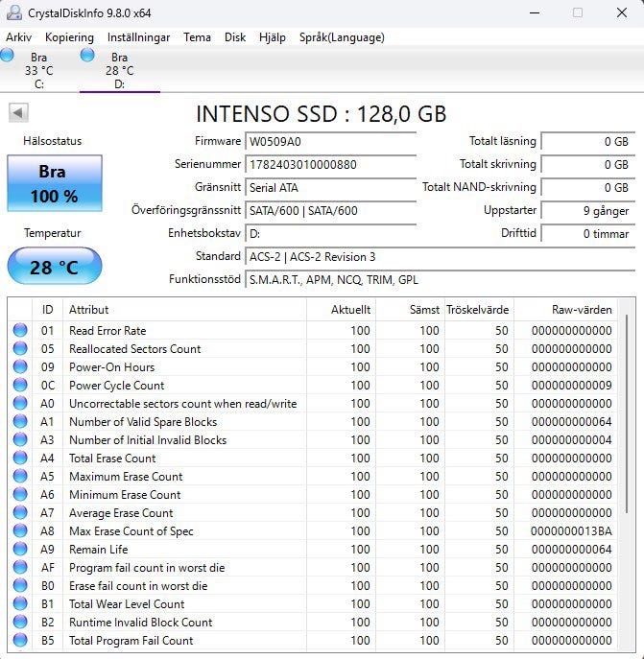The width and height of the screenshot is (644, 659).
Task: Click status orb beside Remain Life attribute
Action: (20, 550)
